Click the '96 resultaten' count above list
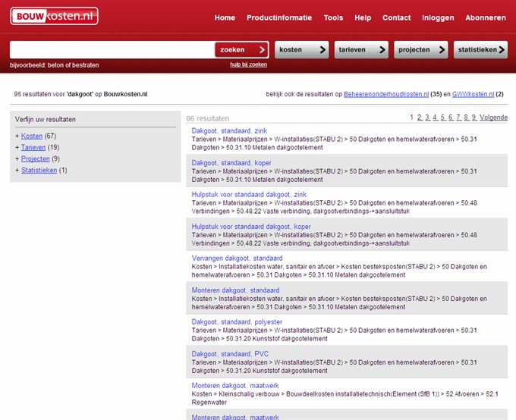The height and width of the screenshot is (420, 516). (x=208, y=118)
